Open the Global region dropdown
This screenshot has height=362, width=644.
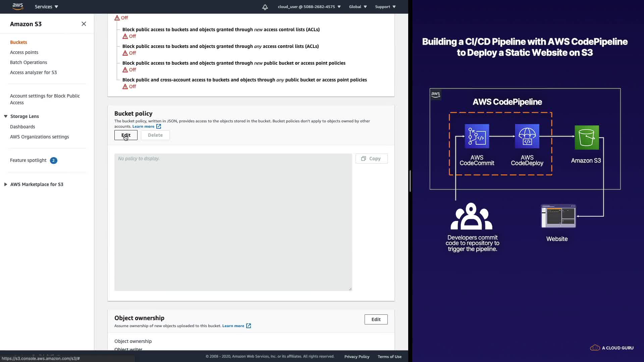pyautogui.click(x=358, y=7)
